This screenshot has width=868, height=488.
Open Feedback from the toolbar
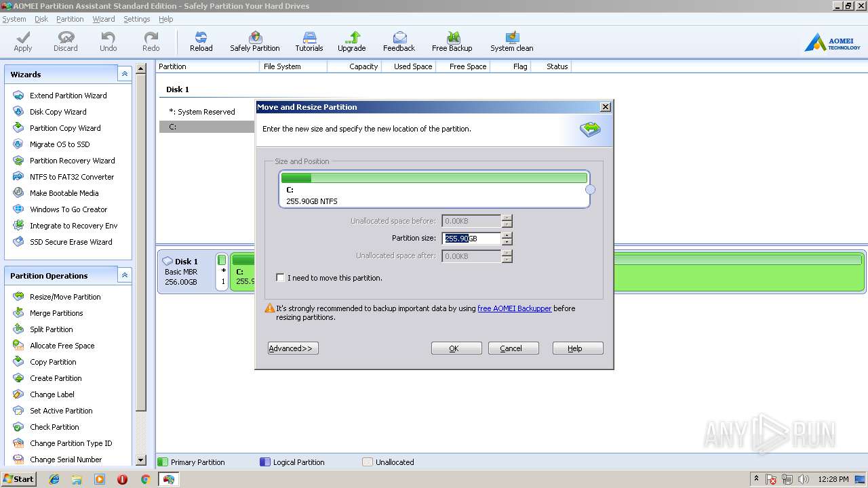pyautogui.click(x=399, y=41)
